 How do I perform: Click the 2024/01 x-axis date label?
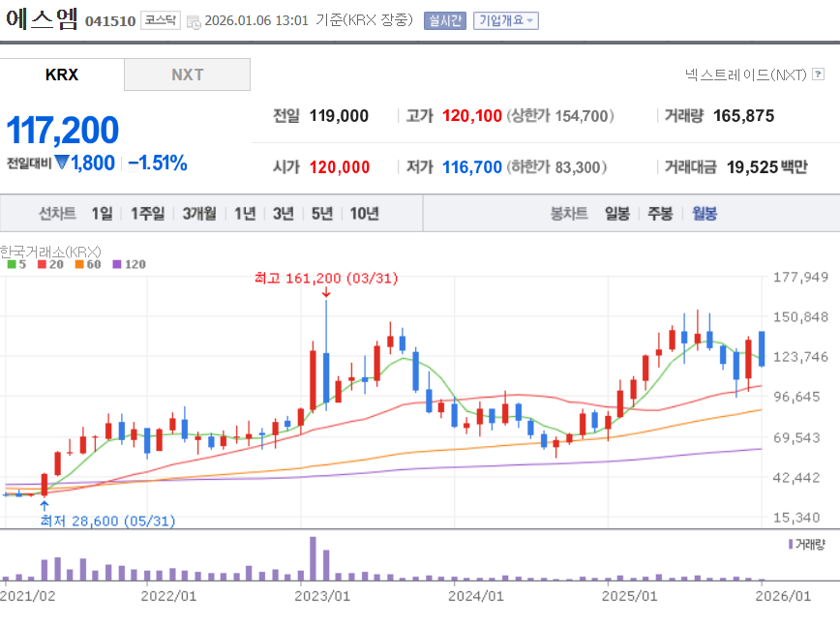point(476,596)
